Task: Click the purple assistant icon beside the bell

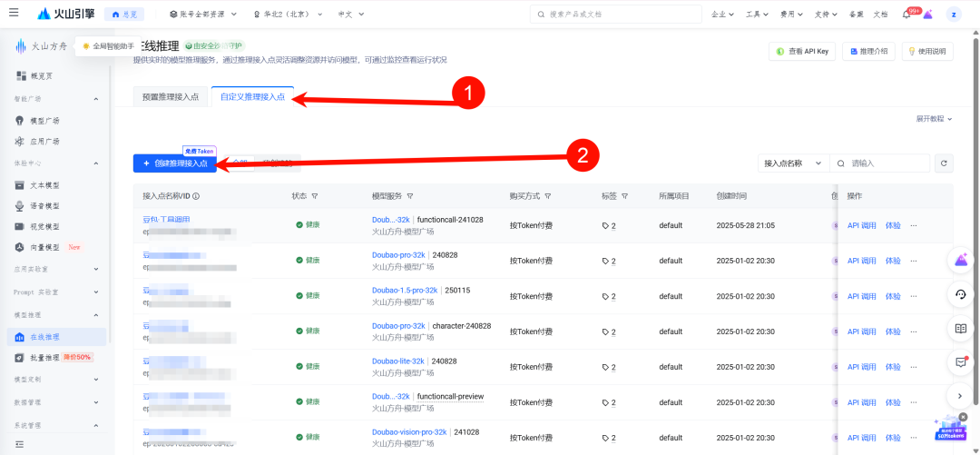Action: [x=927, y=15]
